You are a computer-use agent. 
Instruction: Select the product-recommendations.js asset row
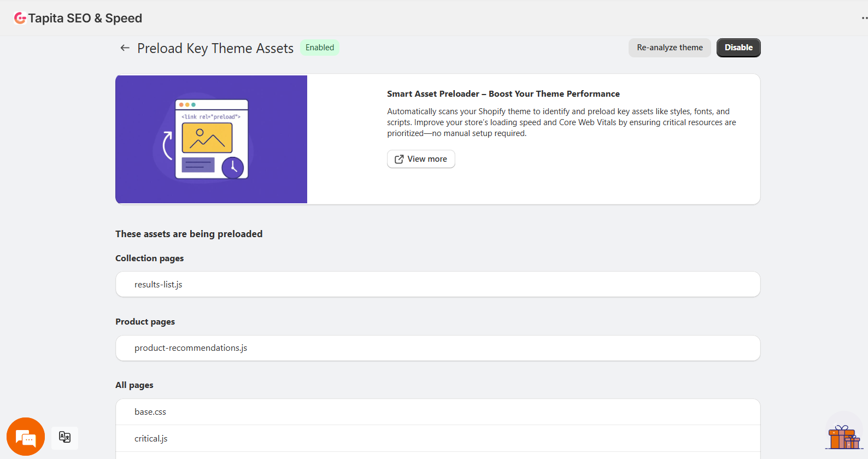point(438,348)
